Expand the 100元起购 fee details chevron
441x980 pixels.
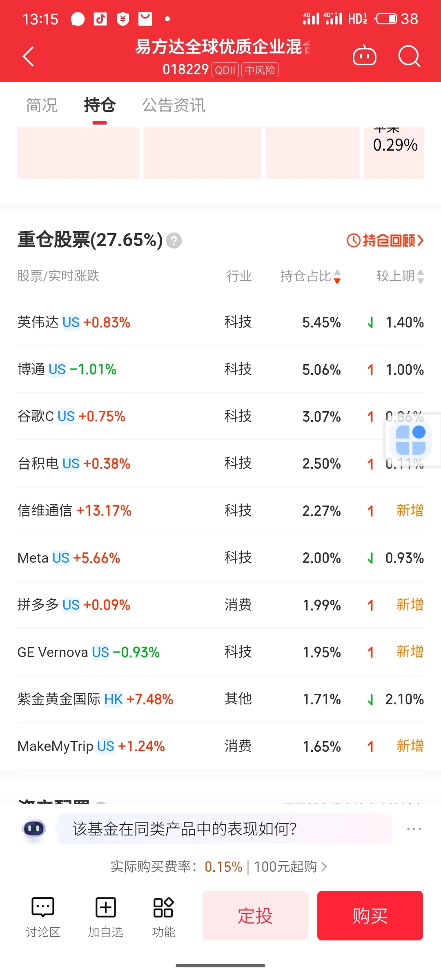(324, 866)
